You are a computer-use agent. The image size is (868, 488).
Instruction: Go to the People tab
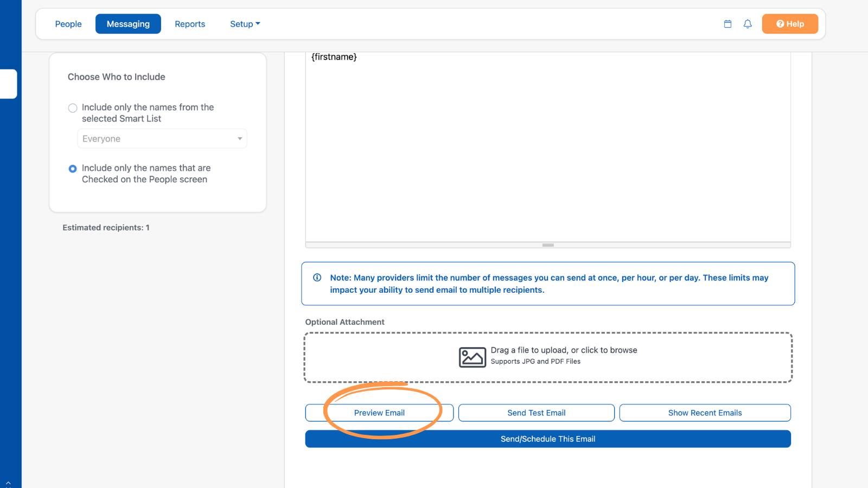click(68, 24)
